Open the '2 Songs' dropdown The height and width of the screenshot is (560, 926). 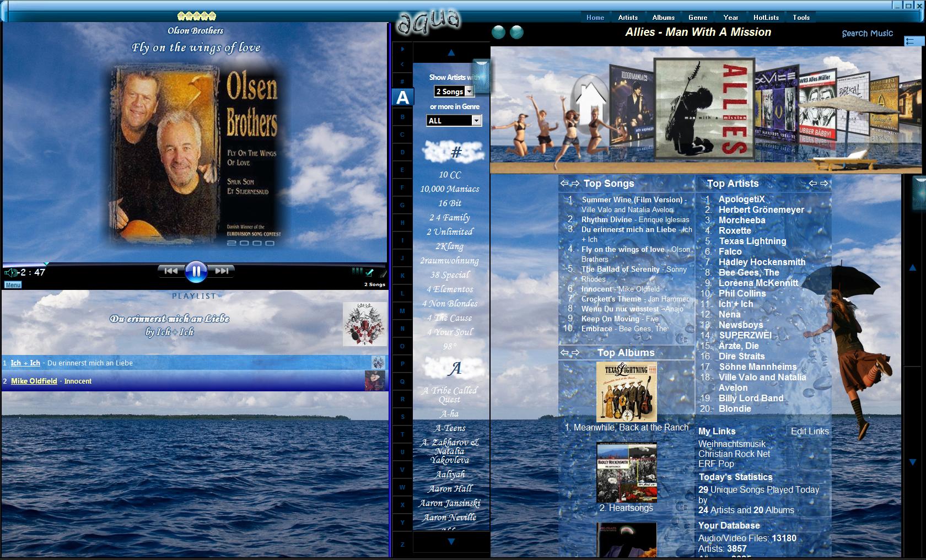454,91
